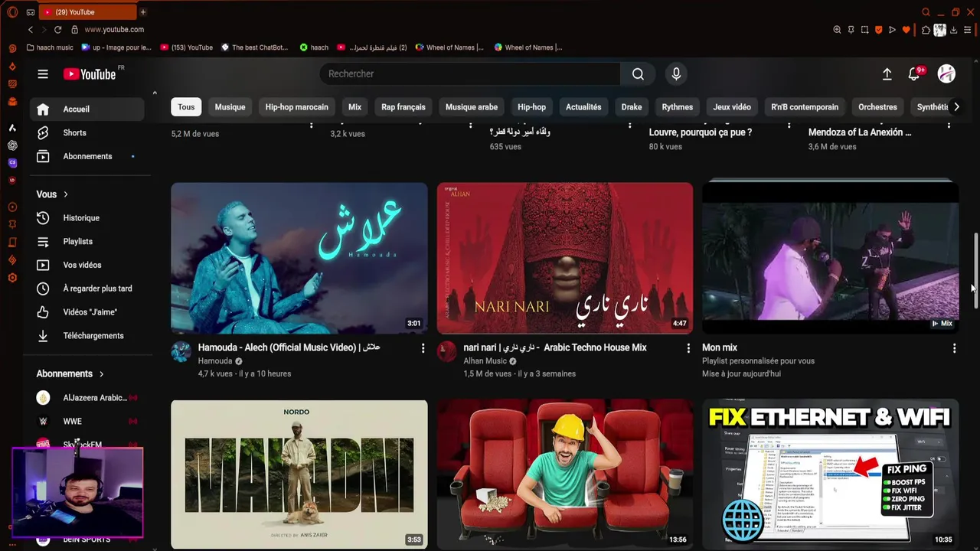Go back with the browser back arrow

(31, 30)
